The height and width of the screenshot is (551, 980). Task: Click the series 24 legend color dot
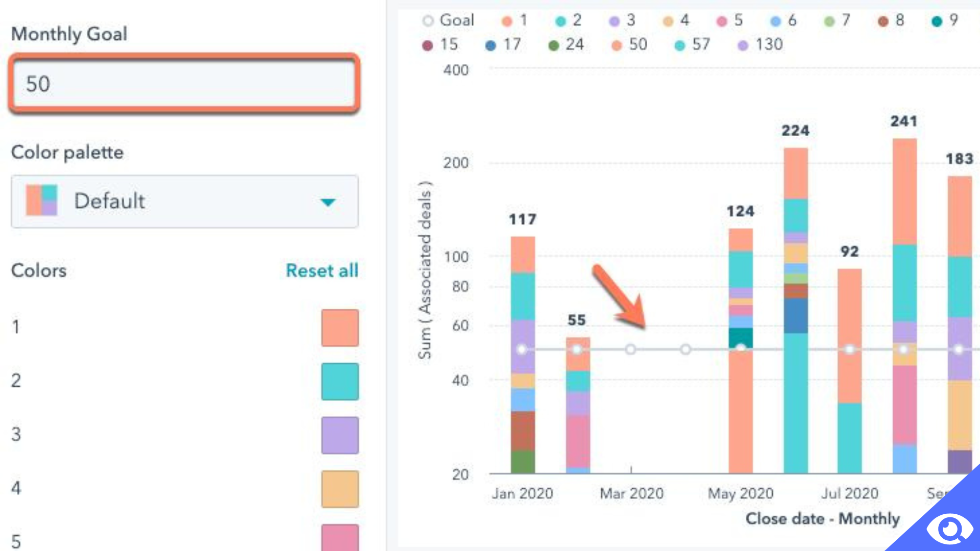tap(551, 44)
